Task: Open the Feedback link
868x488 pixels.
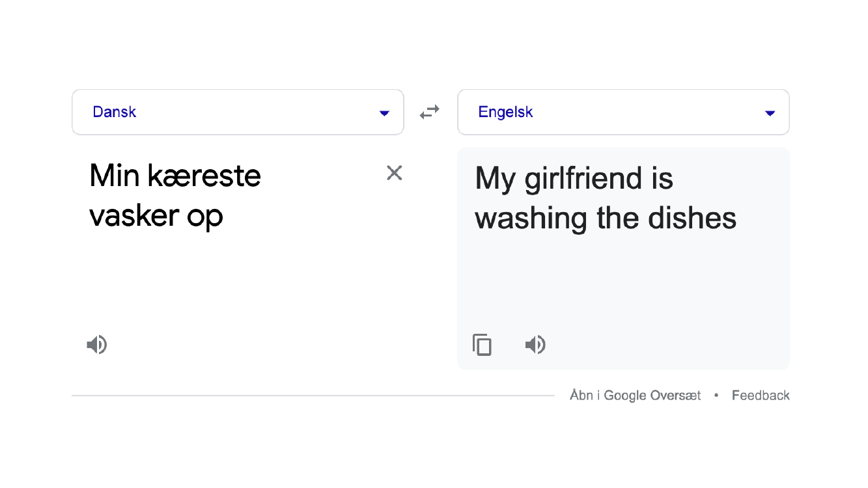Action: [x=761, y=396]
